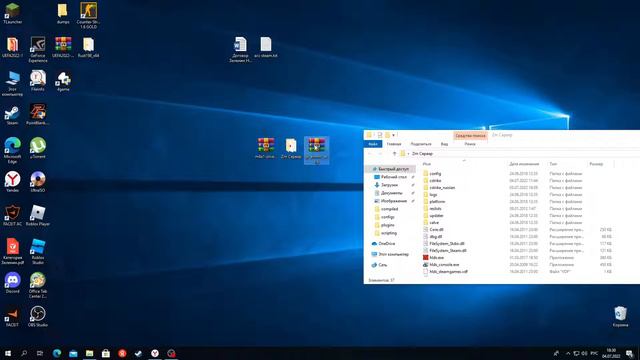Open the compiled folder in navigation pane
This screenshot has height=360, width=640.
pos(390,209)
